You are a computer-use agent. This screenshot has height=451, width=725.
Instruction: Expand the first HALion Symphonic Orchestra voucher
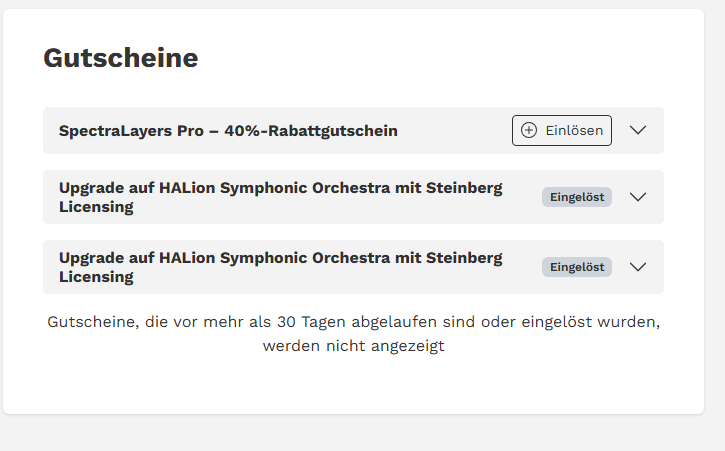(639, 197)
